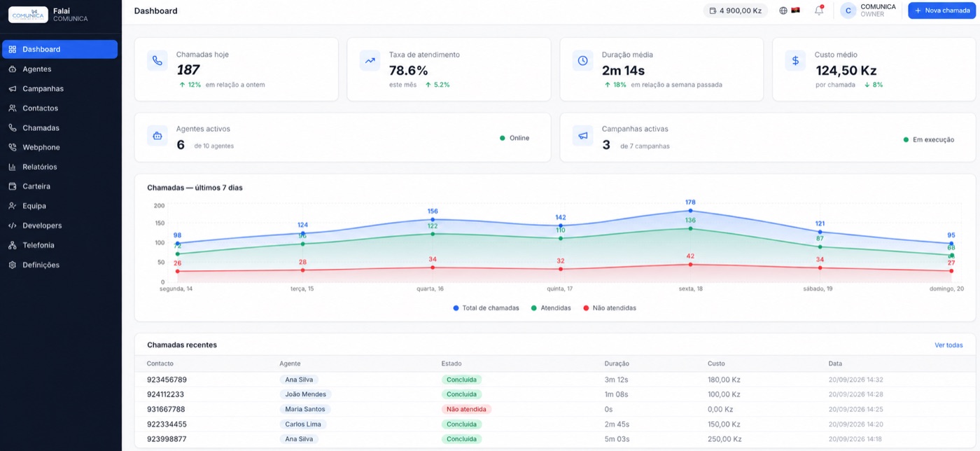Click the Ver todas link
Viewport: 980px width, 451px height.
click(948, 345)
